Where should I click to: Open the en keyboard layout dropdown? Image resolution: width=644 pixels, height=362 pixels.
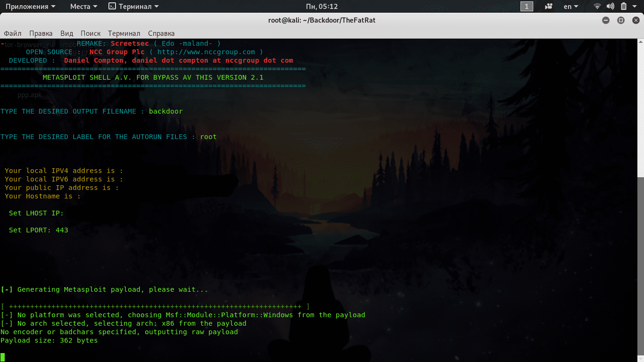(x=571, y=7)
